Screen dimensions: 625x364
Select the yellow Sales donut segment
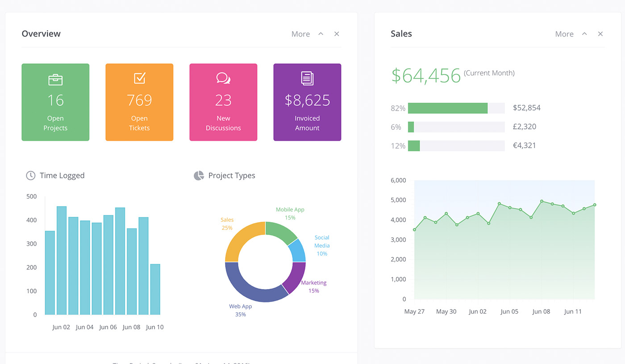pyautogui.click(x=241, y=236)
